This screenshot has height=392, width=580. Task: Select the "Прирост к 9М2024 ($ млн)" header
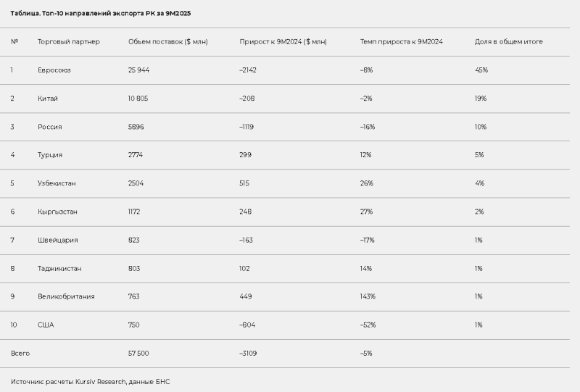click(283, 42)
